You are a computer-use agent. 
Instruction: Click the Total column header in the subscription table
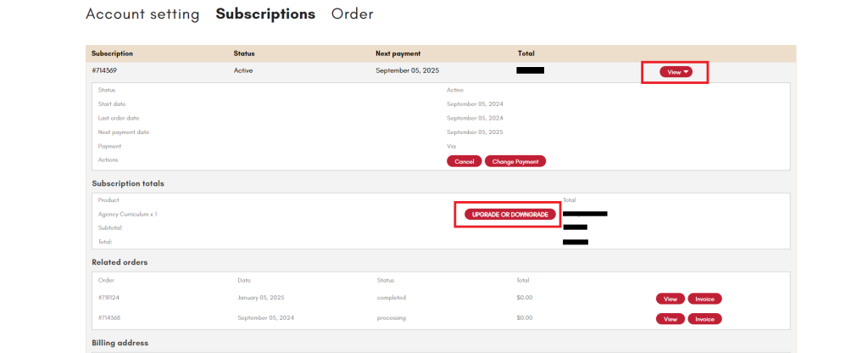(x=526, y=53)
